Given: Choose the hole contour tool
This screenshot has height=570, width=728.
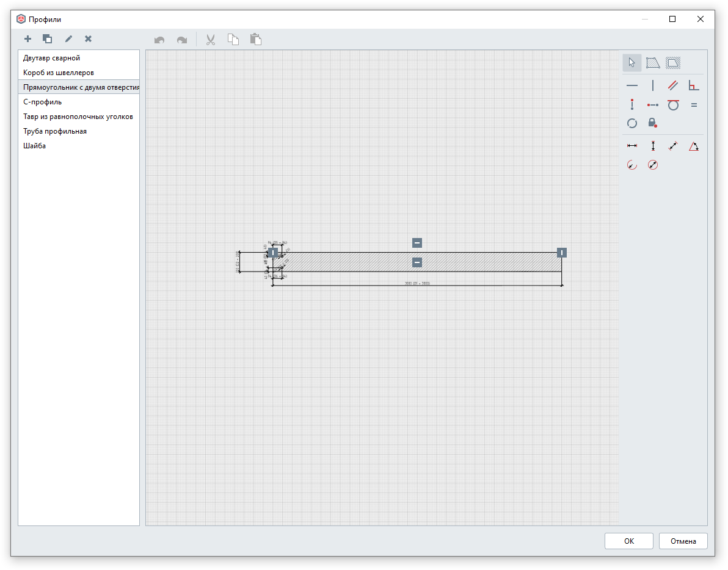Looking at the screenshot, I should click(x=673, y=63).
